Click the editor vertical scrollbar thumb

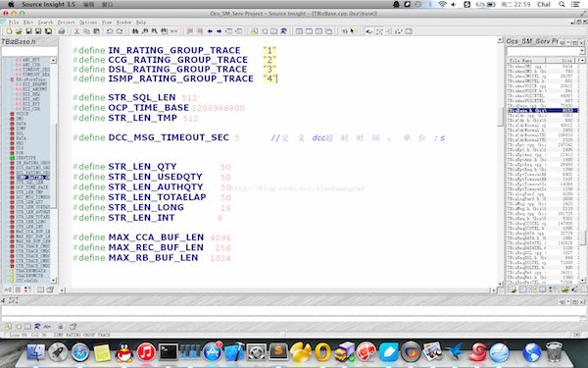point(500,117)
